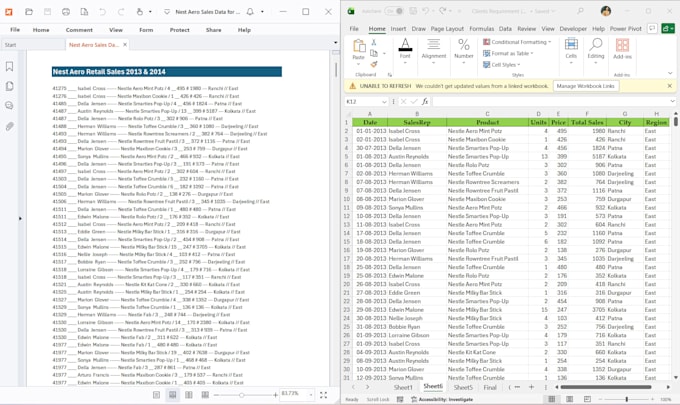Open the Page Layout tab in Excel
680x405 pixels.
pos(447,29)
